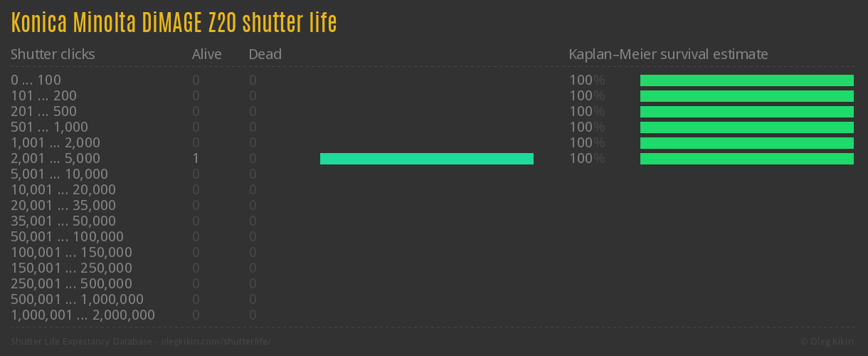Click the © Oleg Kikin credit
The image size is (868, 356).
click(x=828, y=341)
